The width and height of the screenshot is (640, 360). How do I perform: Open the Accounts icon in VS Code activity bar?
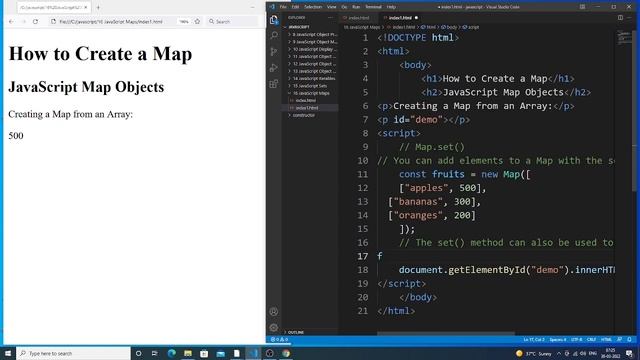pos(274,311)
